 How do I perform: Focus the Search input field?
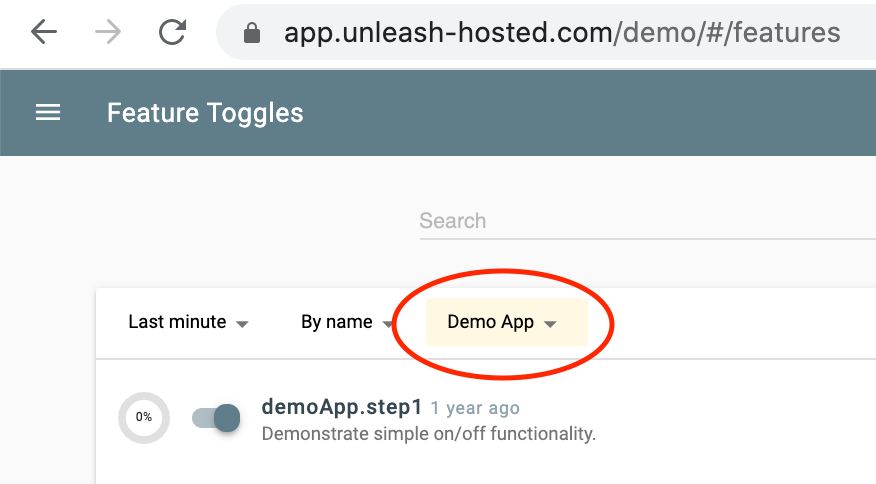(640, 221)
